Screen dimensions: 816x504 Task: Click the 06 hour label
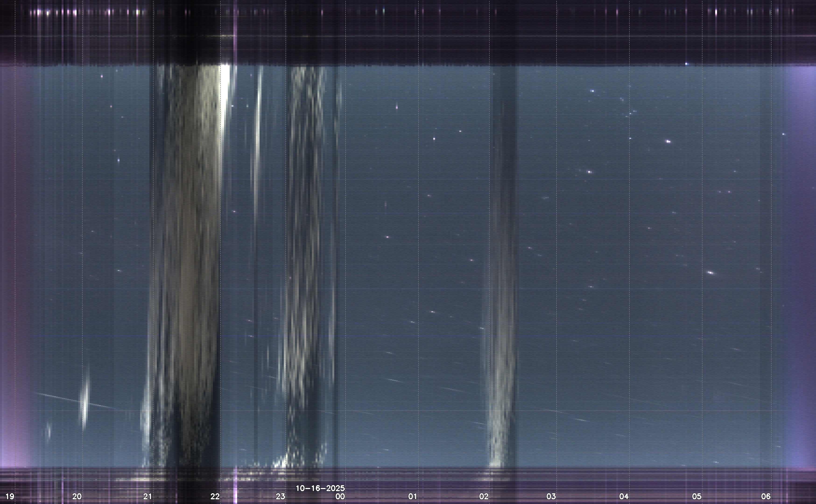pyautogui.click(x=766, y=496)
